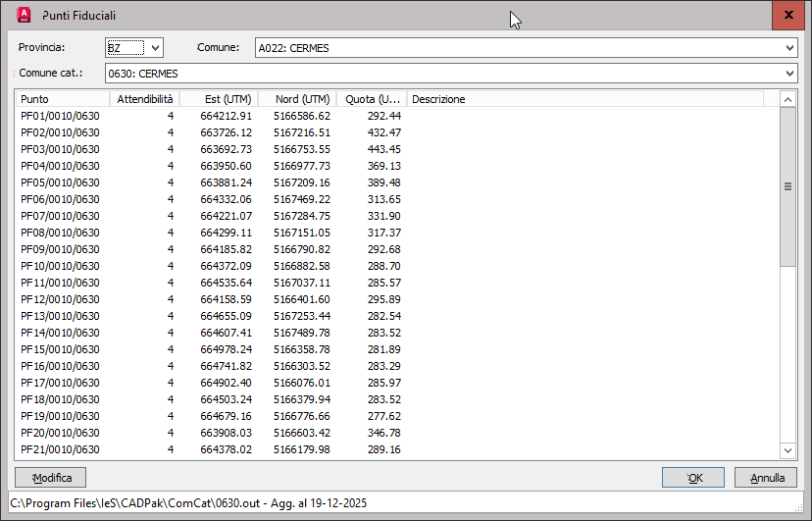Click Nord value 5166076.01
The image size is (812, 521).
pos(302,383)
